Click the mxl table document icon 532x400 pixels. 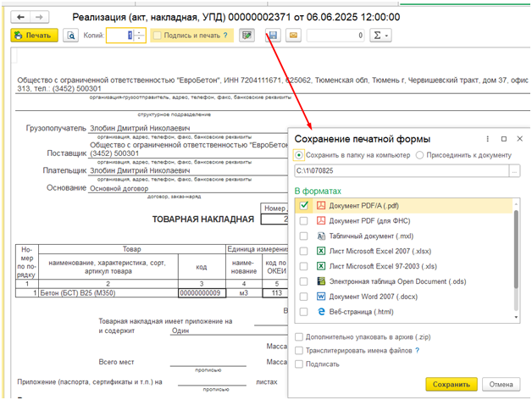[x=320, y=236]
